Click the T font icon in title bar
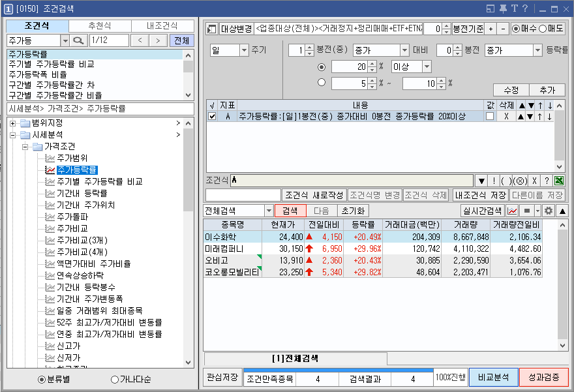The image size is (574, 392). pyautogui.click(x=515, y=8)
